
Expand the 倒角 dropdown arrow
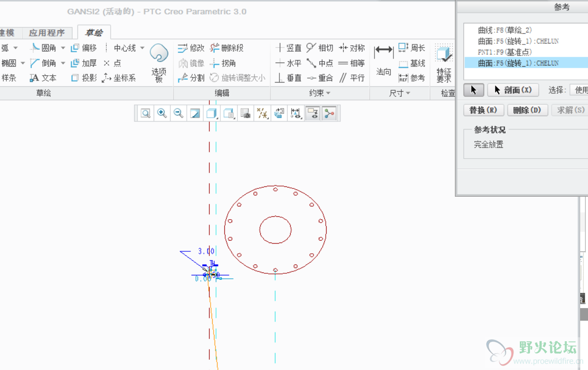click(63, 63)
